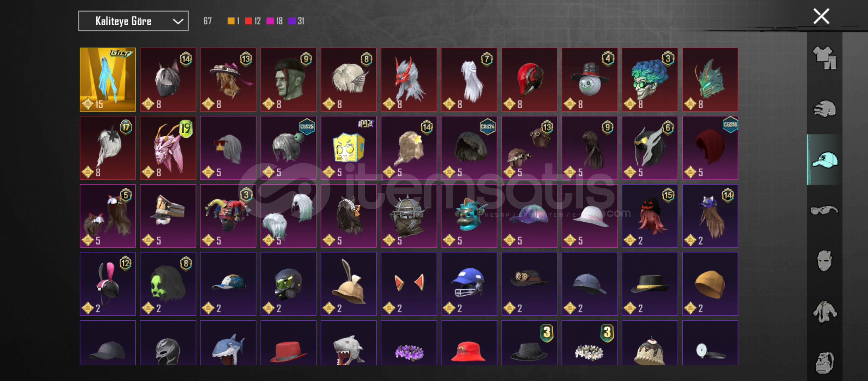Open the backpack category icon in sidebar
Viewport: 868px width, 381px height.
pos(825,362)
